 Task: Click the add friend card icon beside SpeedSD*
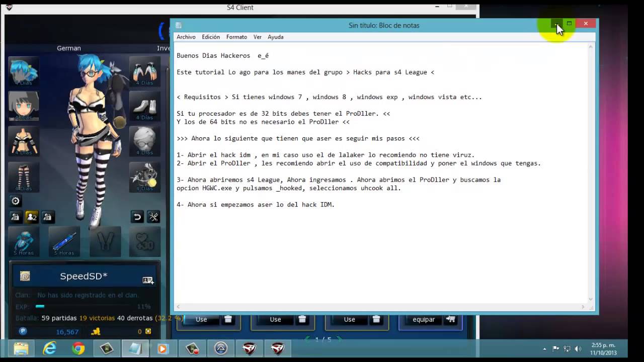coord(148,280)
